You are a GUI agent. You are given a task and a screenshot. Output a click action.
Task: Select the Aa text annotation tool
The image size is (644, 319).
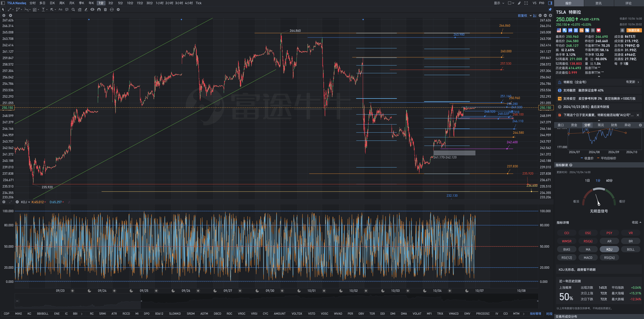point(60,10)
